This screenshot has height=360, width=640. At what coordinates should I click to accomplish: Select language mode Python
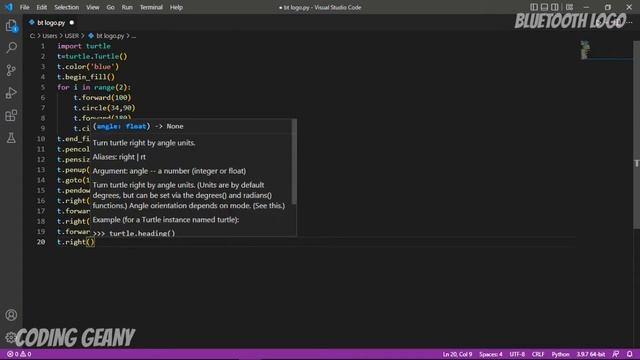[560, 354]
